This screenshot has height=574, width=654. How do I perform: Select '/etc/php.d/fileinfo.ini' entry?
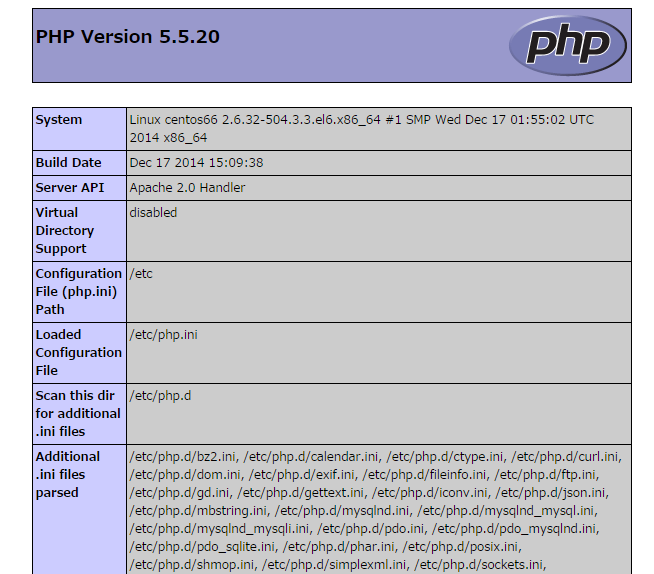[x=424, y=475]
